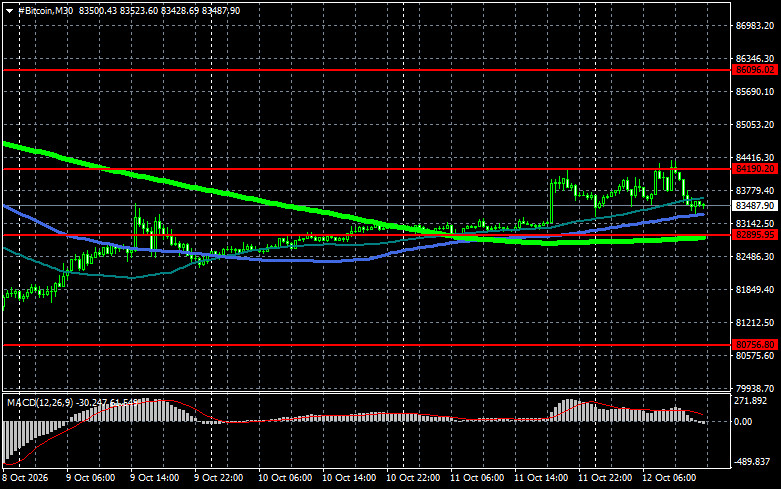The width and height of the screenshot is (781, 489).
Task: Click the -489.837 MACD scale value
Action: point(752,462)
